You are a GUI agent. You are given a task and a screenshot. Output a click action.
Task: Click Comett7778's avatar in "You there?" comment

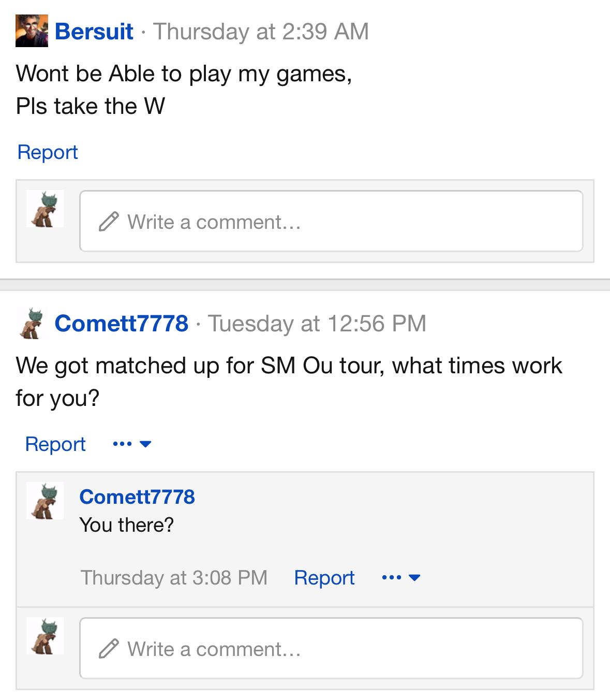(x=45, y=501)
